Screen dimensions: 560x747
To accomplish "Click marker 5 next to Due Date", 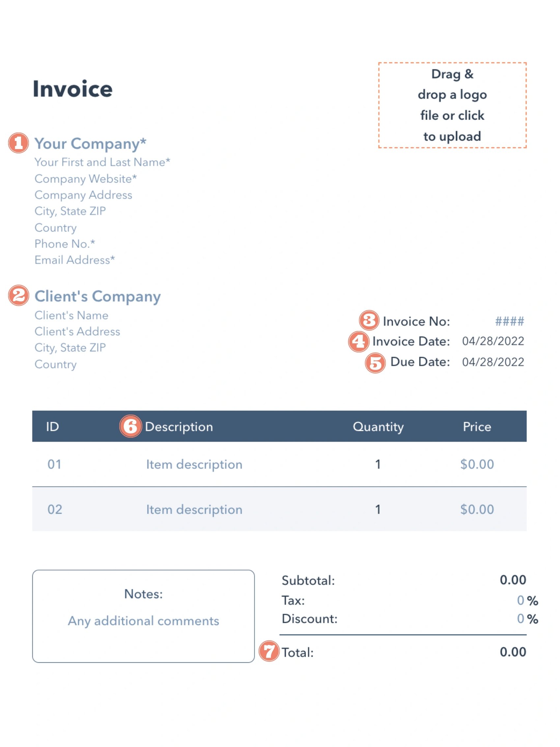I will click(375, 363).
